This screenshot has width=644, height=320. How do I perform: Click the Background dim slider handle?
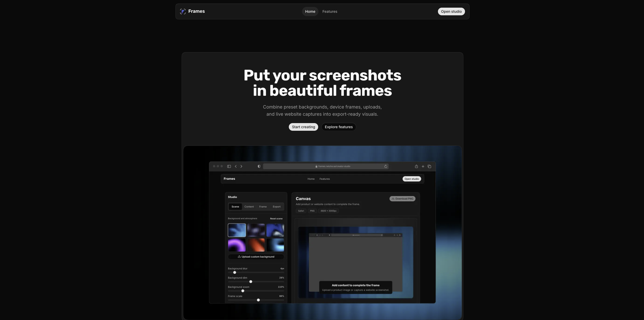[251, 282]
